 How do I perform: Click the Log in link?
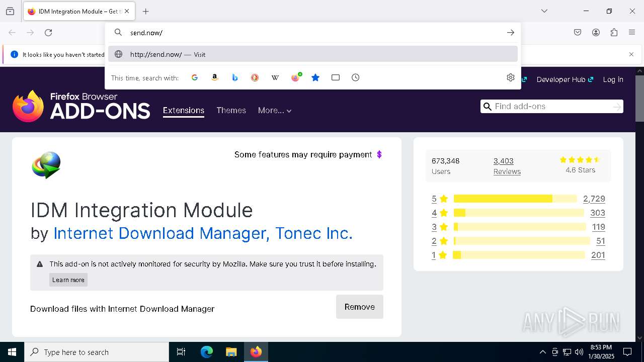pyautogui.click(x=613, y=79)
